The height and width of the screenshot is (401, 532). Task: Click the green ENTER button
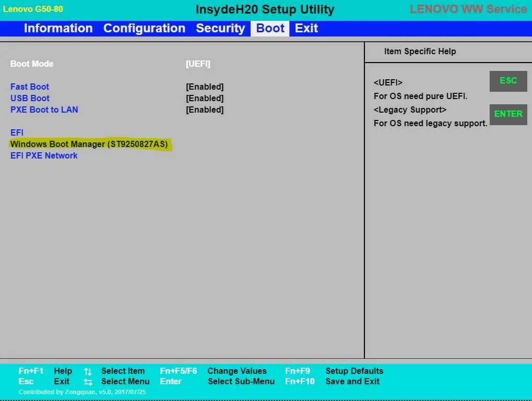coord(508,114)
